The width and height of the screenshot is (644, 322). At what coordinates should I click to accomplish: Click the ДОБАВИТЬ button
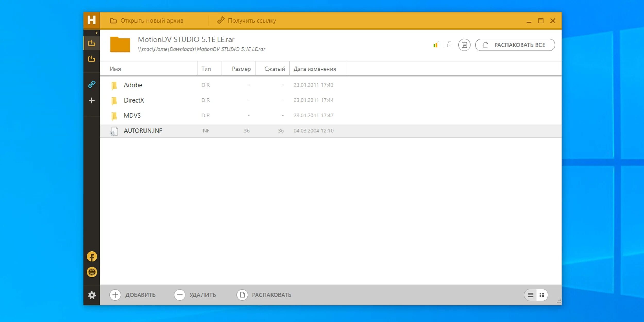coord(133,295)
